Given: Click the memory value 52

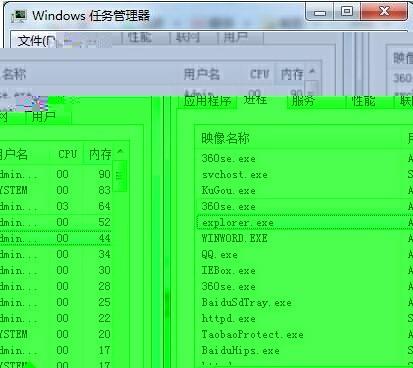Looking at the screenshot, I should pyautogui.click(x=104, y=222).
